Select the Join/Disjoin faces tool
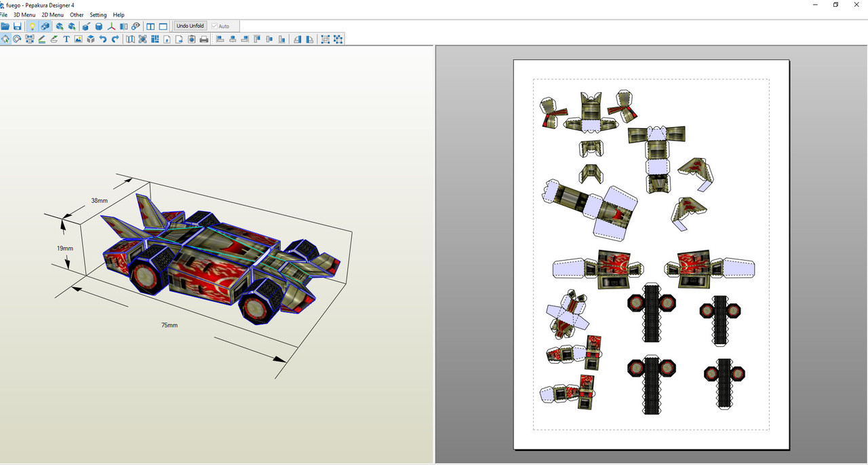This screenshot has height=465, width=868. coord(29,39)
